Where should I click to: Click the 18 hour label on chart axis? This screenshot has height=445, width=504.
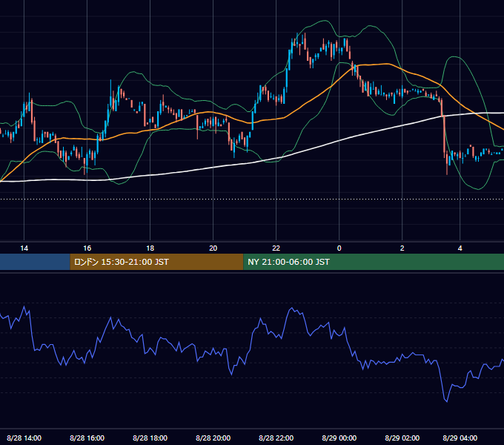point(150,248)
